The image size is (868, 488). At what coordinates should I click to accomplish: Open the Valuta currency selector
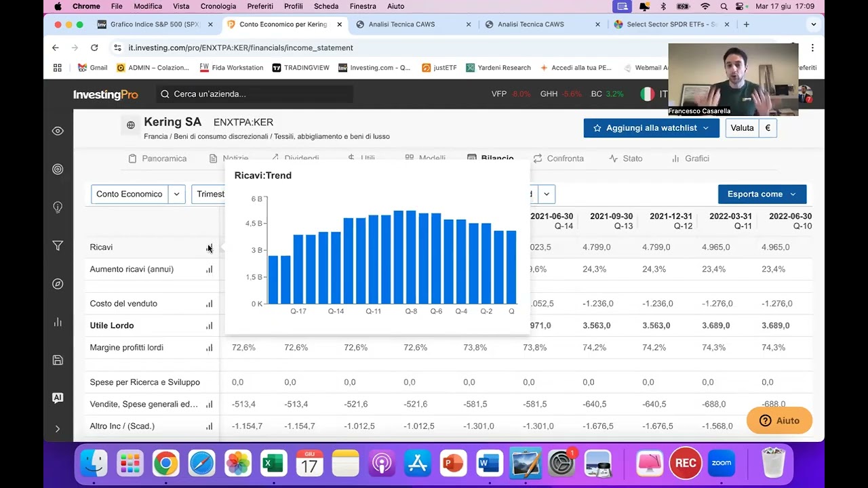click(751, 128)
